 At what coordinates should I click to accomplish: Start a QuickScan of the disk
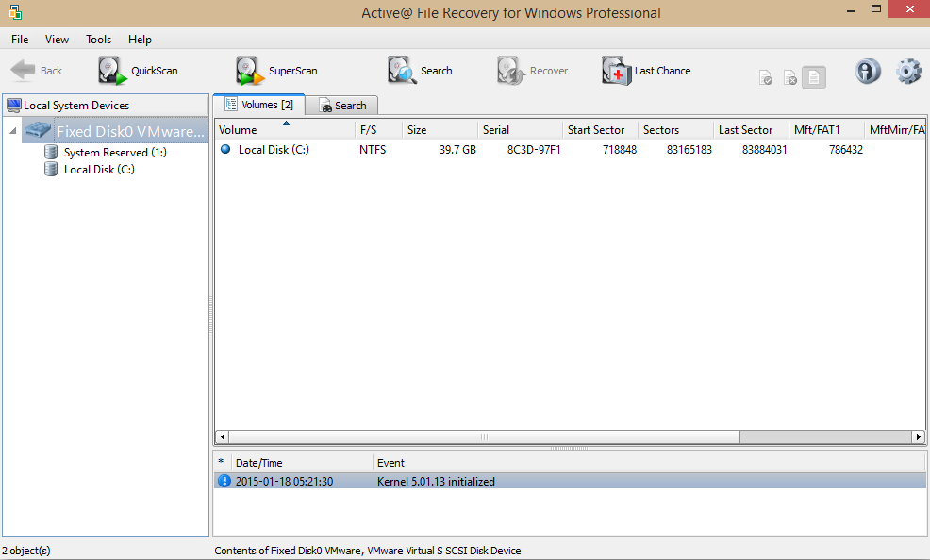(x=139, y=71)
